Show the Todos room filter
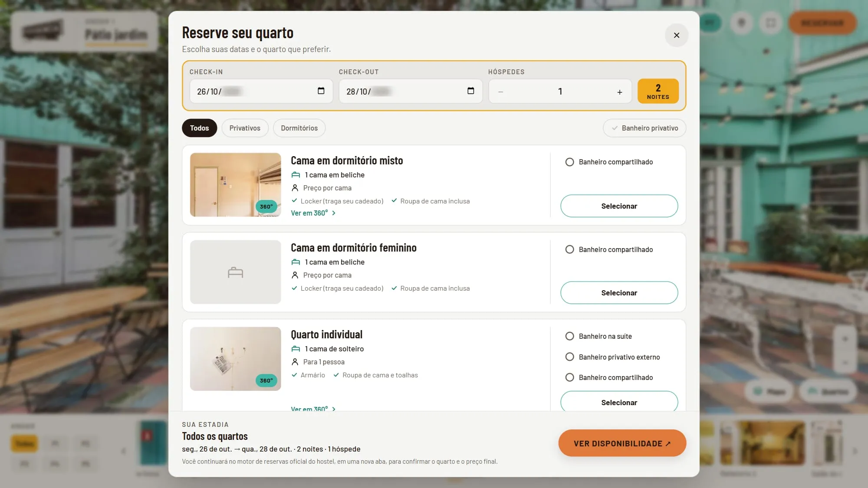The height and width of the screenshot is (488, 868). 199,128
